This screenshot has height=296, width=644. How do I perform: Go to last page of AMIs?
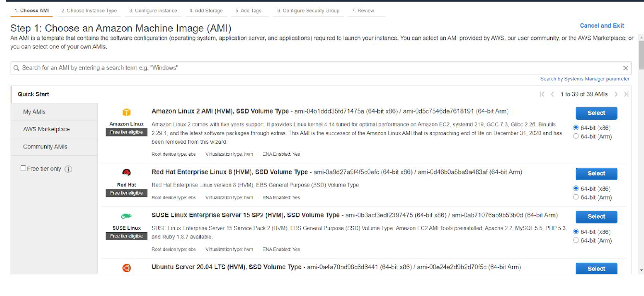626,94
